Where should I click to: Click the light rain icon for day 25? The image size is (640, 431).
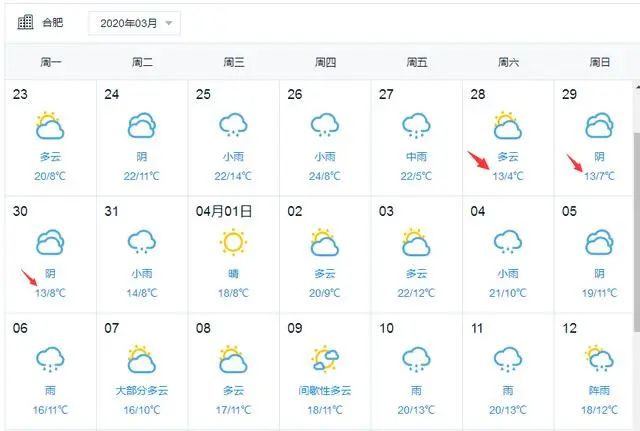coord(233,125)
